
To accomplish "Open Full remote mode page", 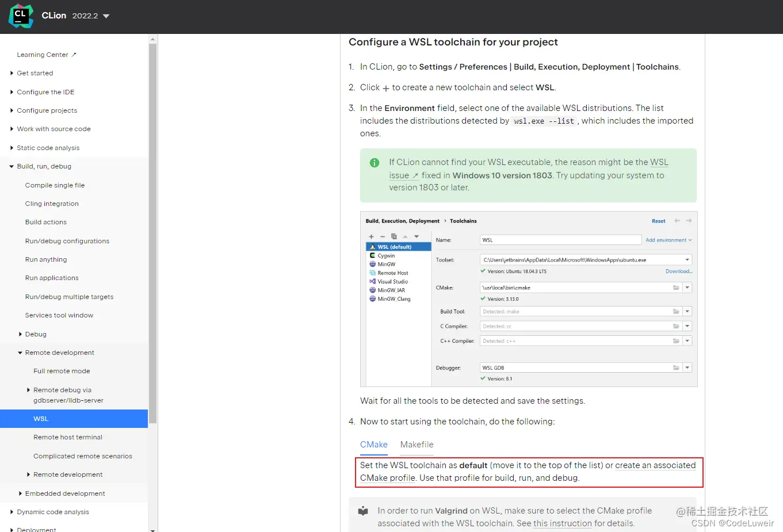I will (62, 371).
